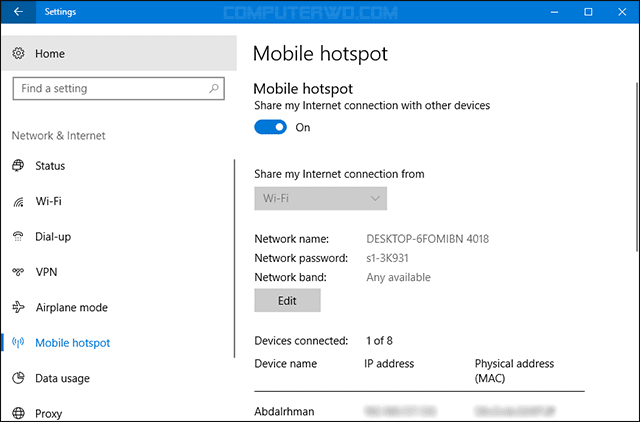The height and width of the screenshot is (422, 640).
Task: Open the Wi-Fi signal icon
Action: click(x=18, y=201)
